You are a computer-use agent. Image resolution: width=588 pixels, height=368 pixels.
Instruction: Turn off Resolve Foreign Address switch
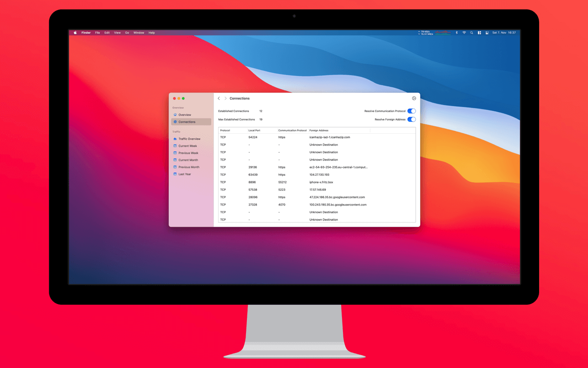click(412, 119)
